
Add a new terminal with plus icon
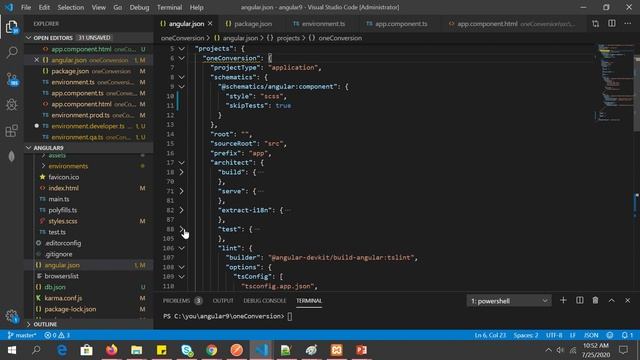pos(563,300)
